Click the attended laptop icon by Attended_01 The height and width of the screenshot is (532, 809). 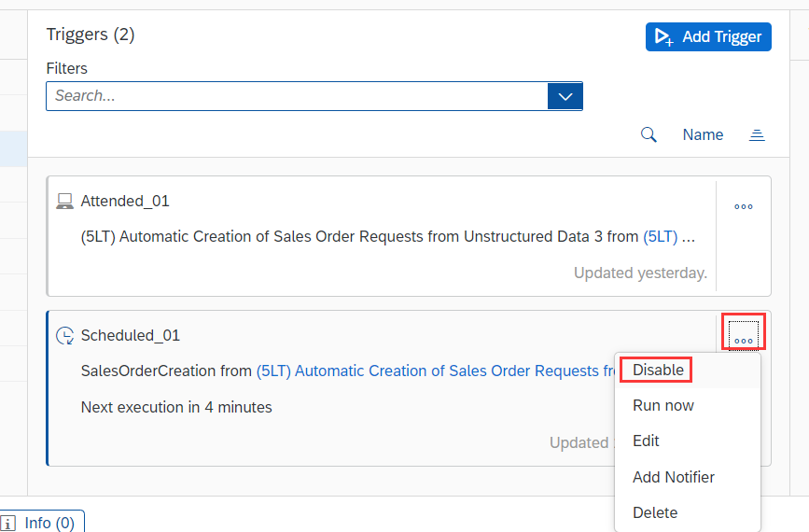pyautogui.click(x=64, y=202)
